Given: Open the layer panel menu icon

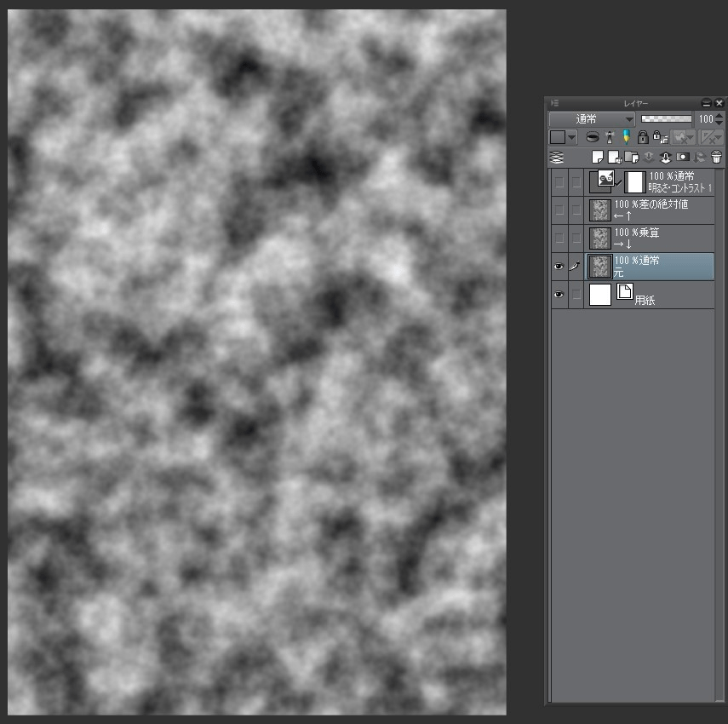Looking at the screenshot, I should (555, 103).
